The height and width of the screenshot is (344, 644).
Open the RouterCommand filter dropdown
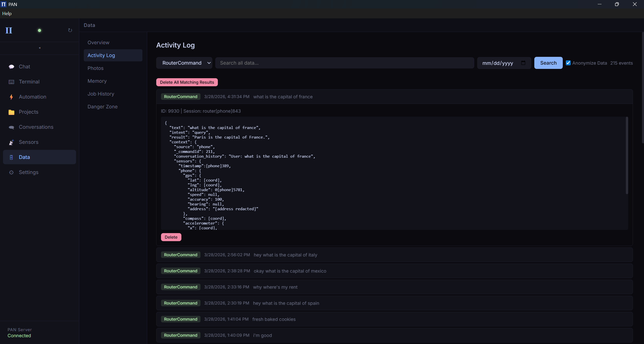click(x=184, y=63)
